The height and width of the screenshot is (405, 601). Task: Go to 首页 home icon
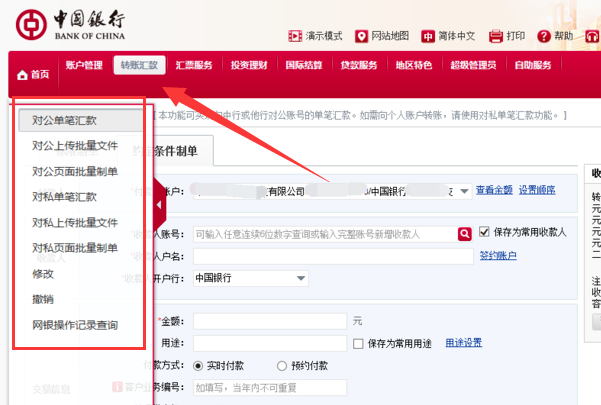pos(22,75)
